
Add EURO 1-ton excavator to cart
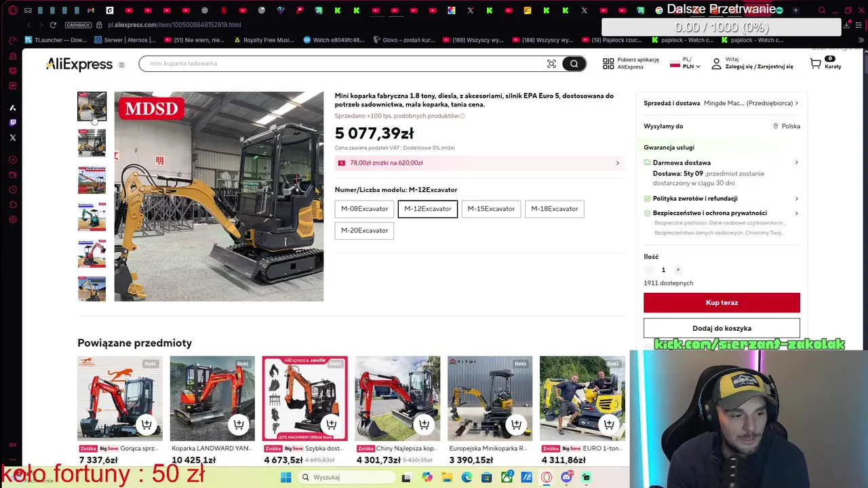(609, 425)
